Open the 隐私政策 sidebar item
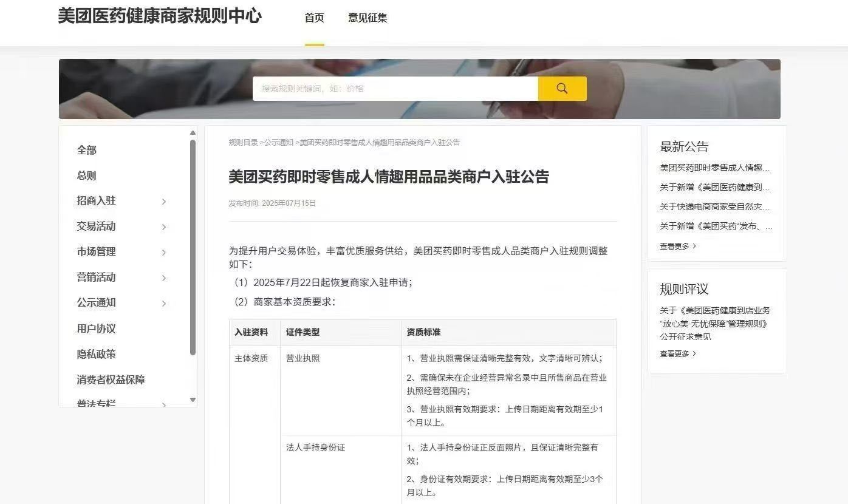 coord(96,354)
